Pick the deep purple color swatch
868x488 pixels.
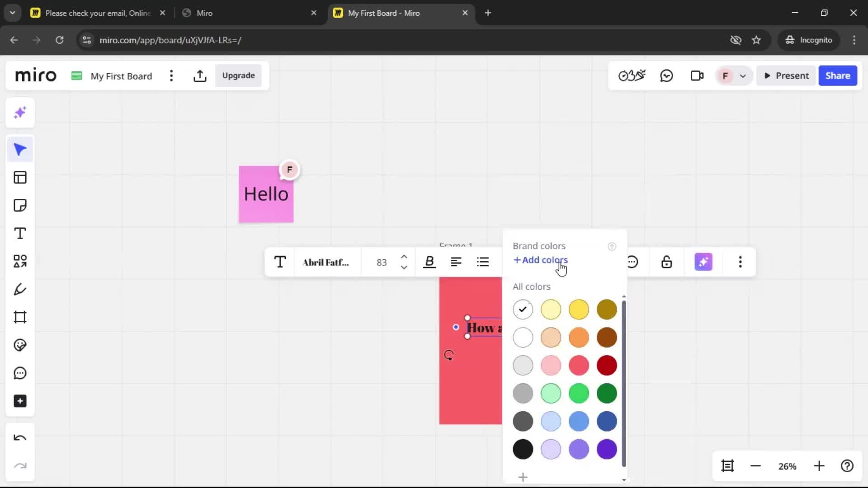click(607, 449)
